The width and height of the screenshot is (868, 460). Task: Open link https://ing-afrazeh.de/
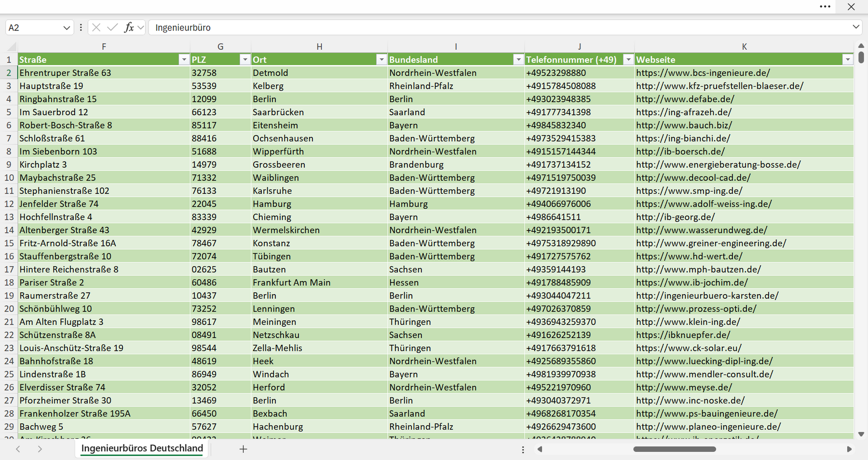683,112
